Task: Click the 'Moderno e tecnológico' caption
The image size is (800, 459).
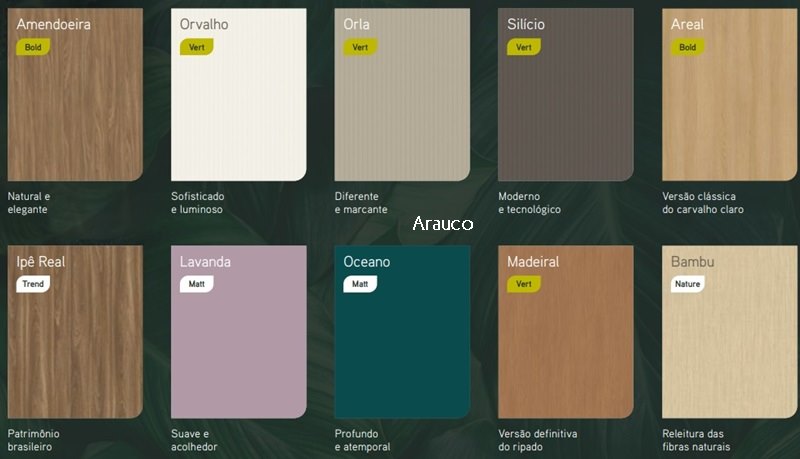Action: (x=530, y=203)
